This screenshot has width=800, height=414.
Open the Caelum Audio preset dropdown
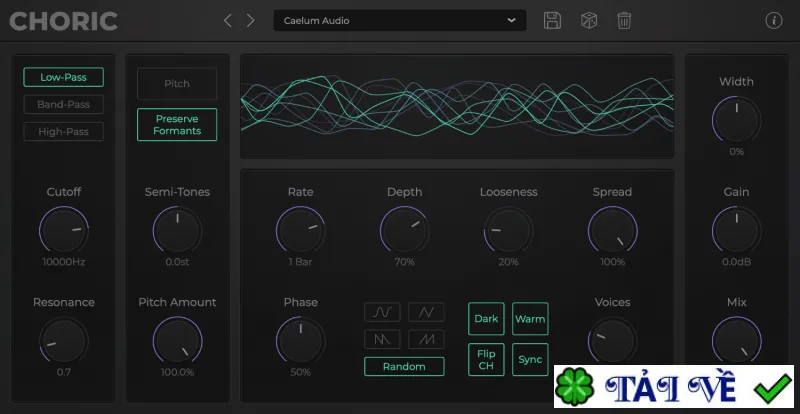pyautogui.click(x=399, y=20)
